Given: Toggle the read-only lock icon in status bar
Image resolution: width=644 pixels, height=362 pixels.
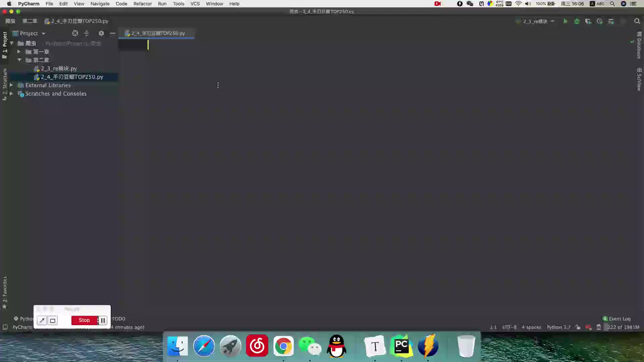Looking at the screenshot, I should [x=578, y=327].
